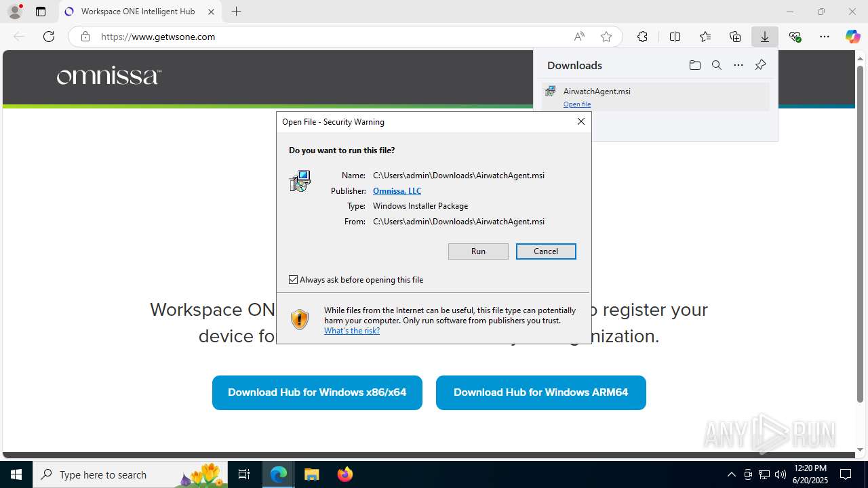The width and height of the screenshot is (868, 488).
Task: Click the Security Warning shield icon
Action: (x=299, y=319)
